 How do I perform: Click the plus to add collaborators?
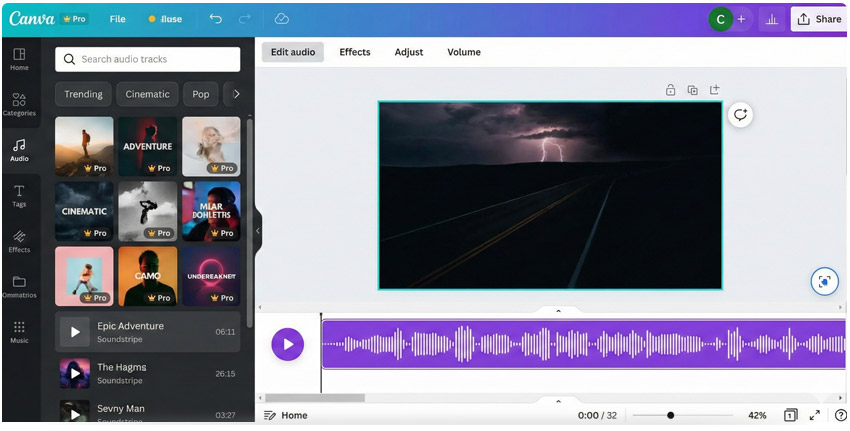(x=741, y=19)
